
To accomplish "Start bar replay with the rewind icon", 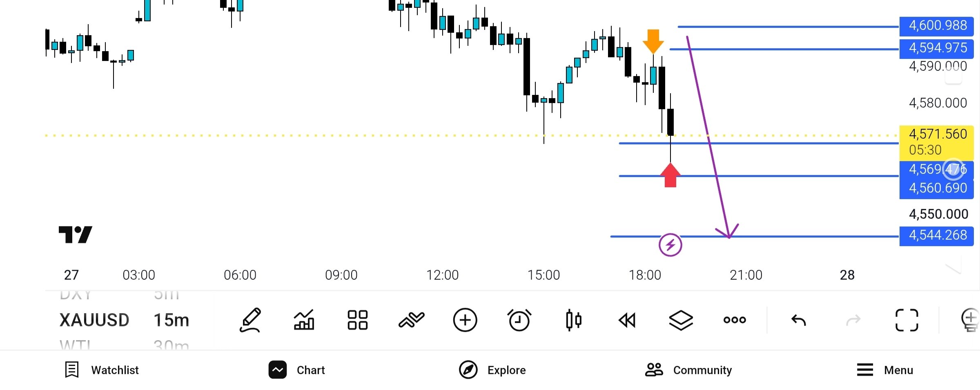I will coord(627,320).
